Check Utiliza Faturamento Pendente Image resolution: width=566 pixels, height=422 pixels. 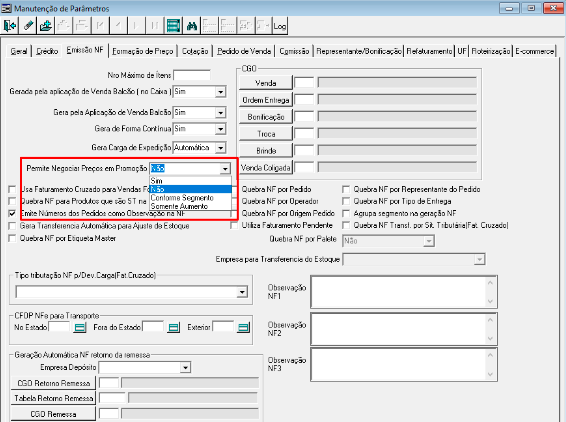234,225
